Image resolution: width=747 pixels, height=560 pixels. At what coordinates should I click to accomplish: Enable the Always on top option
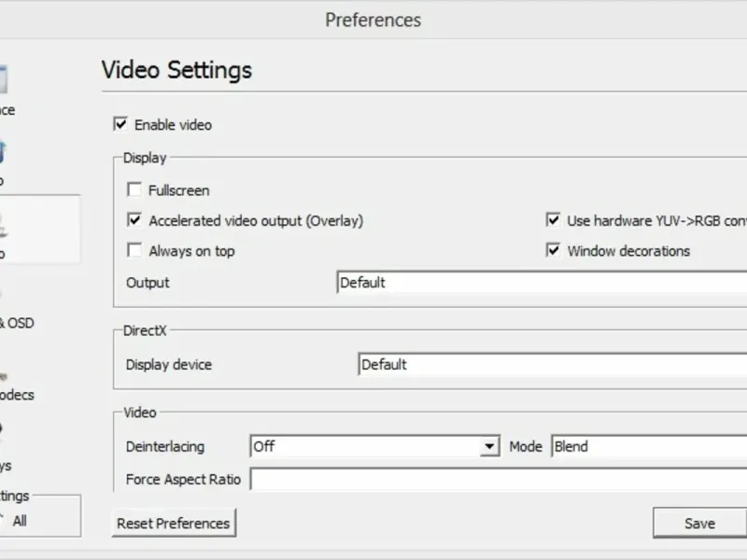pyautogui.click(x=134, y=251)
